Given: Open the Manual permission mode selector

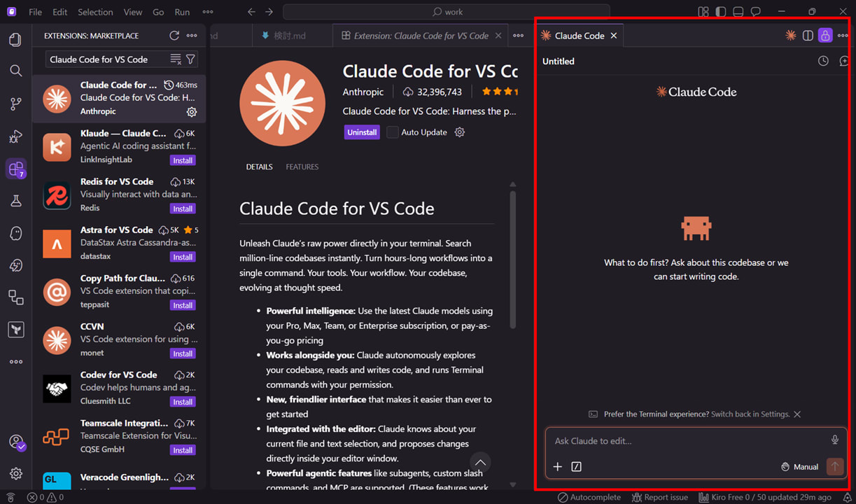Looking at the screenshot, I should [799, 467].
